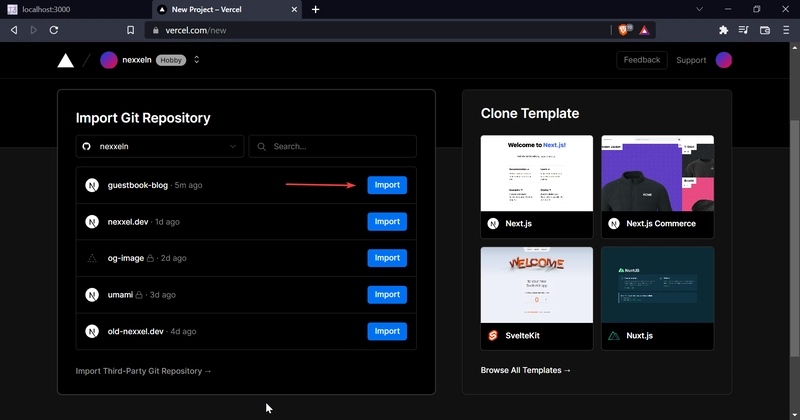This screenshot has height=420, width=800.
Task: Click the framework icon beside og-image
Action: 92,258
